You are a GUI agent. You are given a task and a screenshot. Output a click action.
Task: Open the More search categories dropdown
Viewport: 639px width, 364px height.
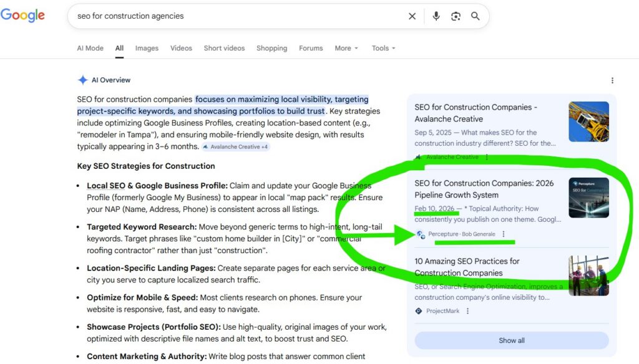[346, 48]
